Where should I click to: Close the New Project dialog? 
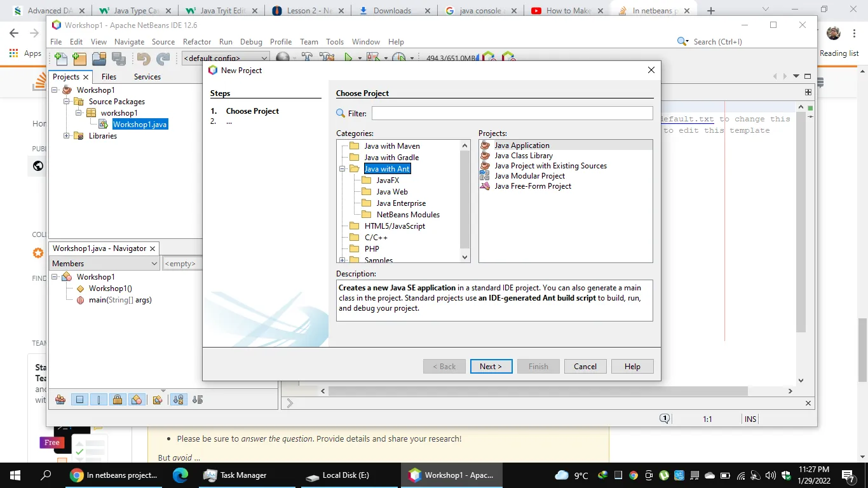(651, 71)
